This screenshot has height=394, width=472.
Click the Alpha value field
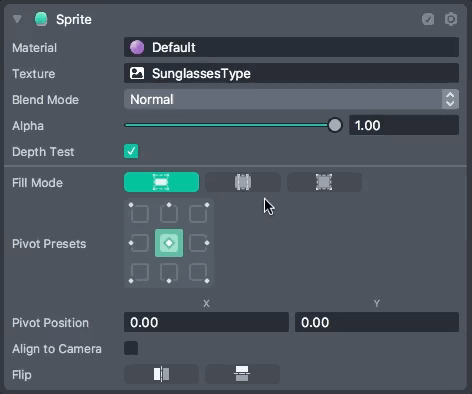click(404, 125)
